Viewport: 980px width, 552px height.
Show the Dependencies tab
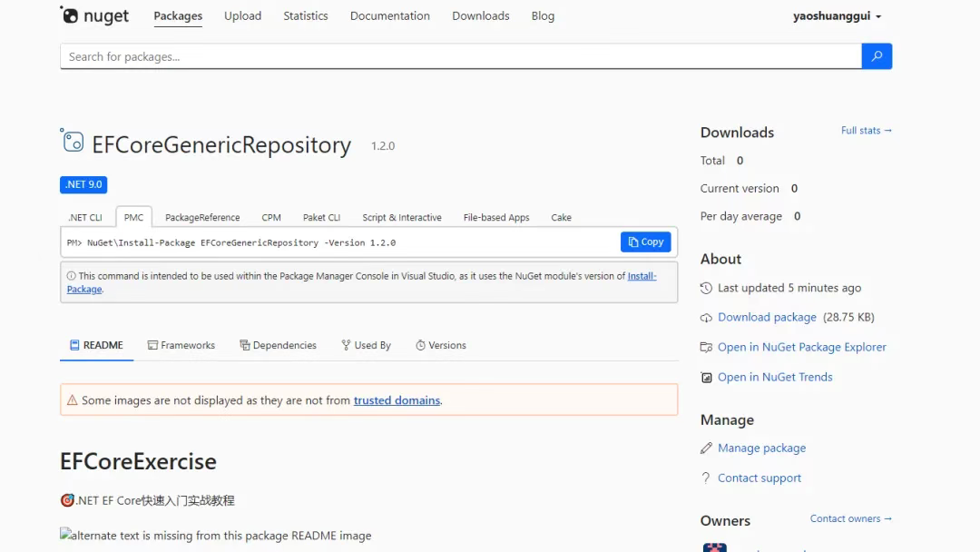click(x=279, y=345)
